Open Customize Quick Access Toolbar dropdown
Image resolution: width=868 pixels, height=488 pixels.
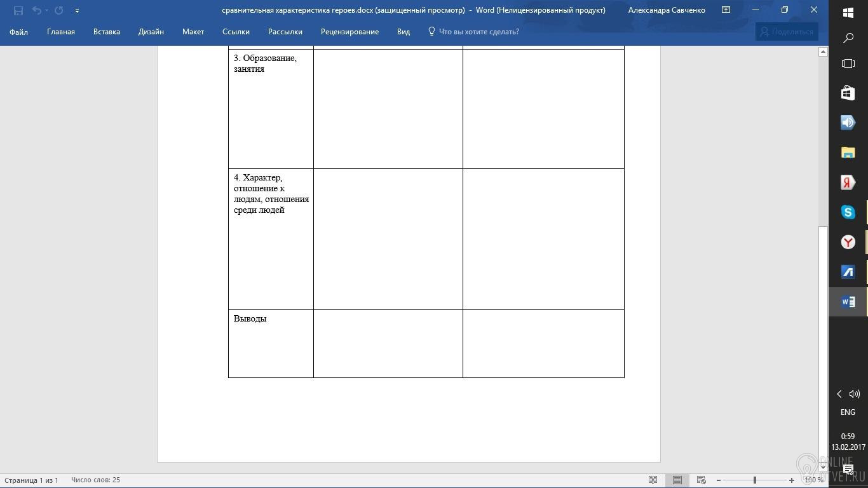tap(77, 10)
